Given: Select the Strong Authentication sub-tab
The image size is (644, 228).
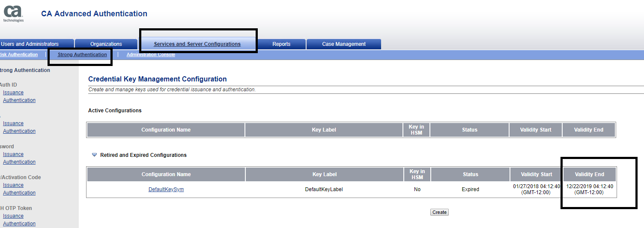Looking at the screenshot, I should [x=82, y=55].
